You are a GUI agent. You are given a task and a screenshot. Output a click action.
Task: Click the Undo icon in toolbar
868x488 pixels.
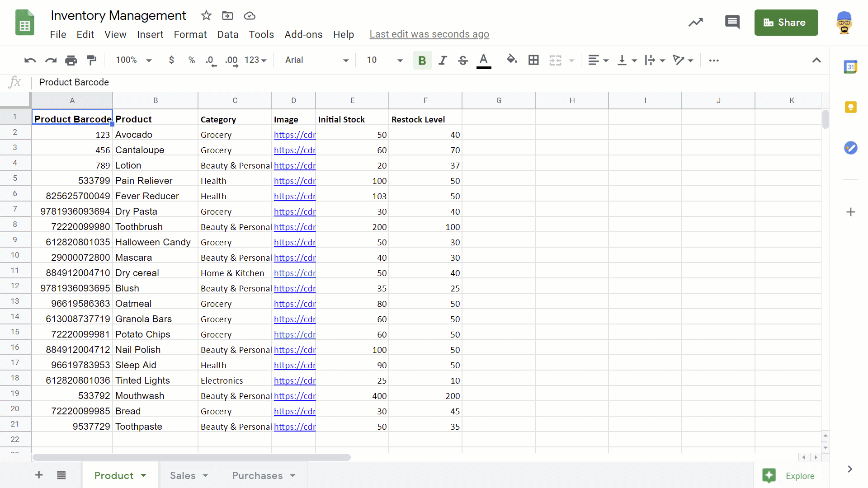pyautogui.click(x=30, y=60)
